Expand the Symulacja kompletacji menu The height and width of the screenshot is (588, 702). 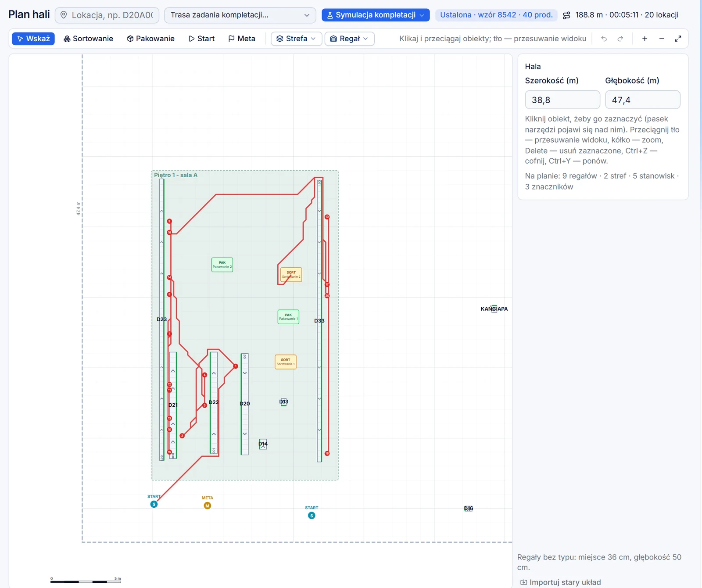(376, 15)
